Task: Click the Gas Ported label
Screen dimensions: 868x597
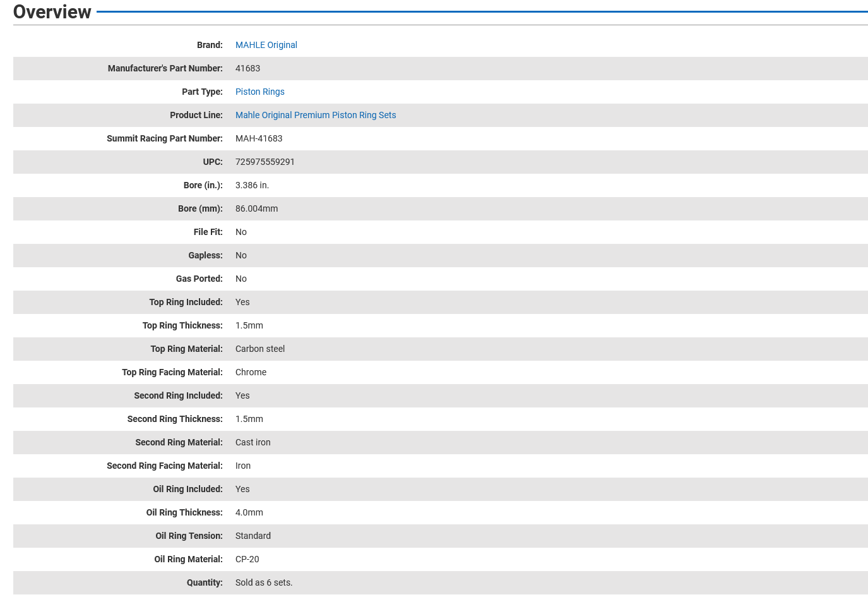Action: click(199, 279)
